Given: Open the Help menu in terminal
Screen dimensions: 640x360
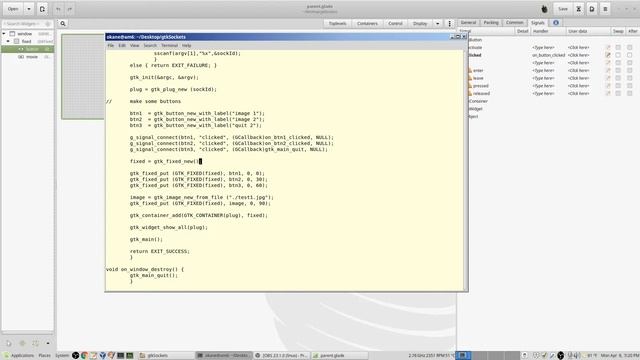Looking at the screenshot, I should coord(187,46).
